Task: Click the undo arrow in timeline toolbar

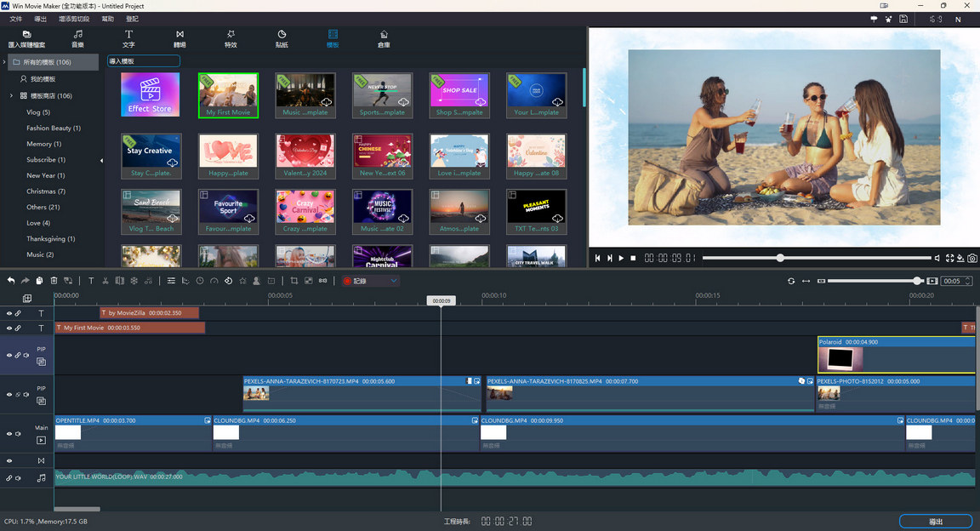Action: (11, 281)
